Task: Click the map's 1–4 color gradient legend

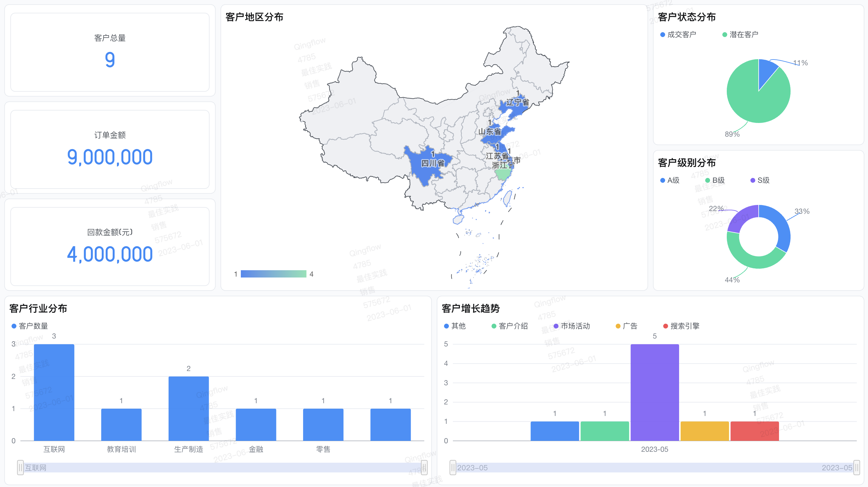Action: (273, 274)
